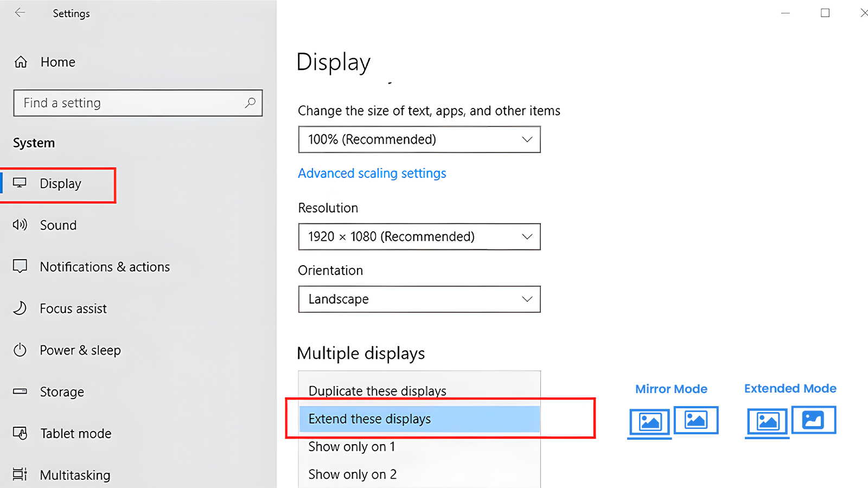868x488 pixels.
Task: Click the Storage drive icon
Action: click(x=20, y=391)
